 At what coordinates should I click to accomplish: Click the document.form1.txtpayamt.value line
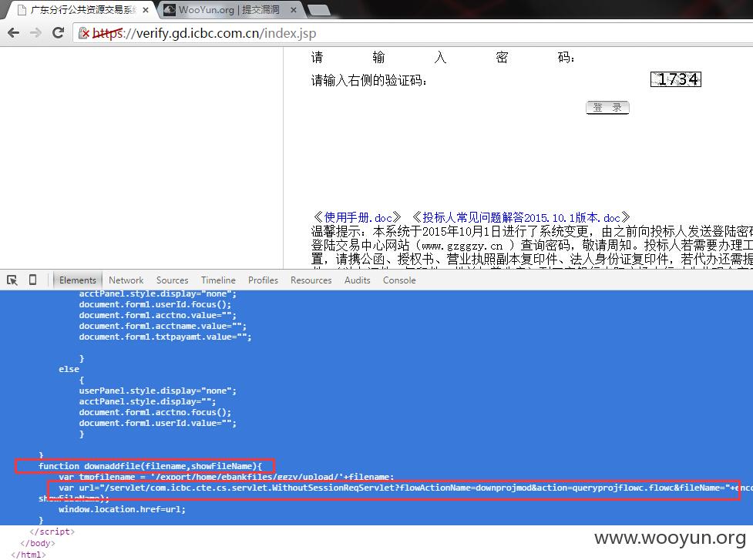click(165, 337)
